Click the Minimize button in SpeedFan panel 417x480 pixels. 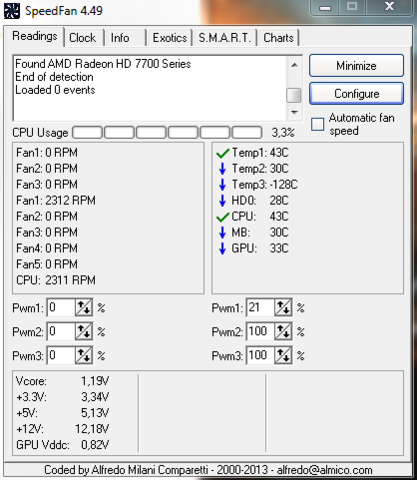tap(356, 66)
